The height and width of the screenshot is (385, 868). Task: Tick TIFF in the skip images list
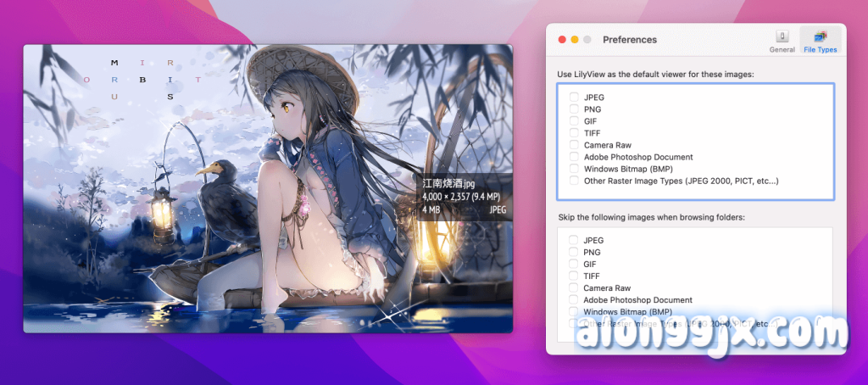coord(574,276)
